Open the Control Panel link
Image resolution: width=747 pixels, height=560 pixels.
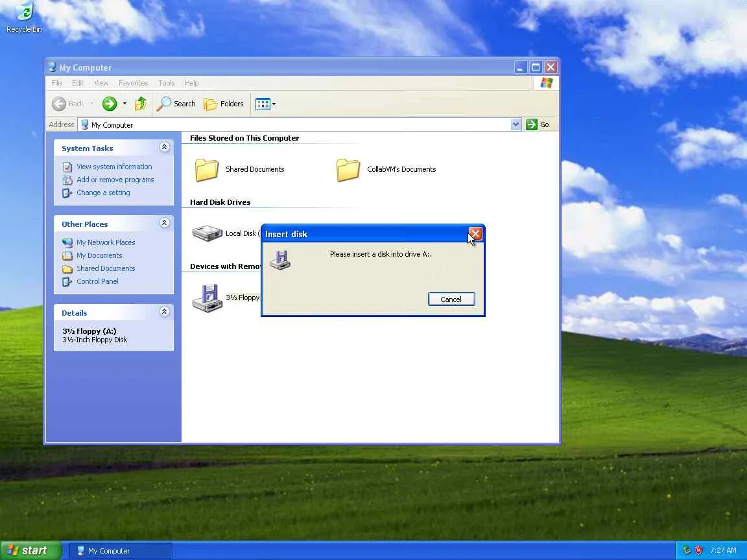point(97,281)
